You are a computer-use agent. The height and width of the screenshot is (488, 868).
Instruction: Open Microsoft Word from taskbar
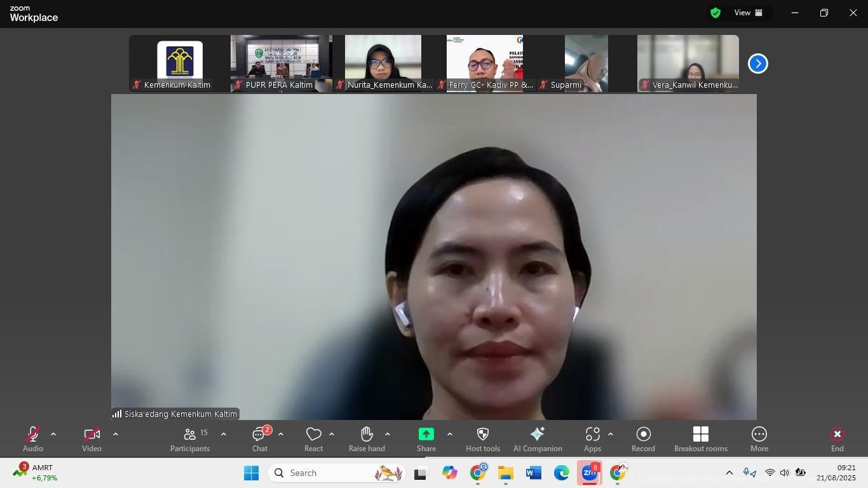(x=533, y=473)
